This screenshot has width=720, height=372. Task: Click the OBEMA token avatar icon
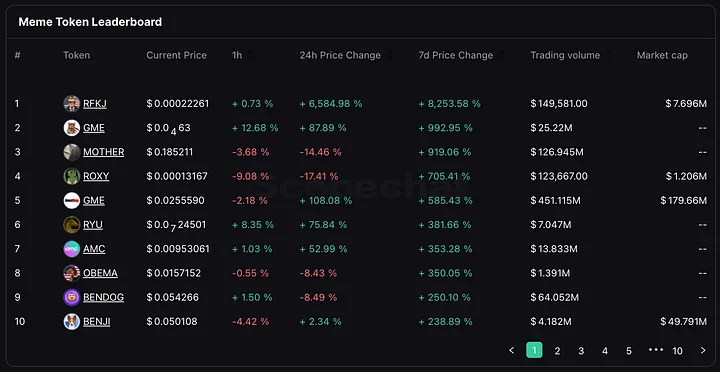tap(72, 273)
